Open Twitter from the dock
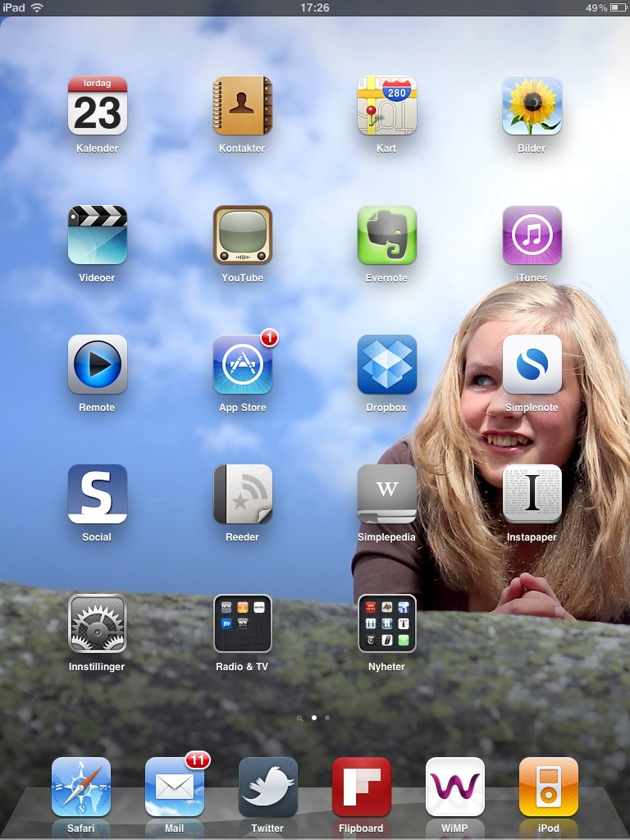This screenshot has height=840, width=630. click(x=268, y=787)
